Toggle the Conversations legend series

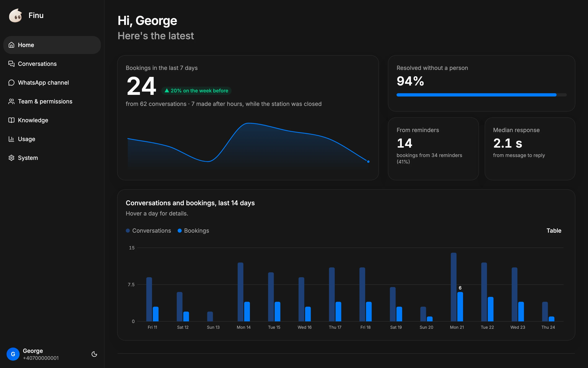(148, 230)
